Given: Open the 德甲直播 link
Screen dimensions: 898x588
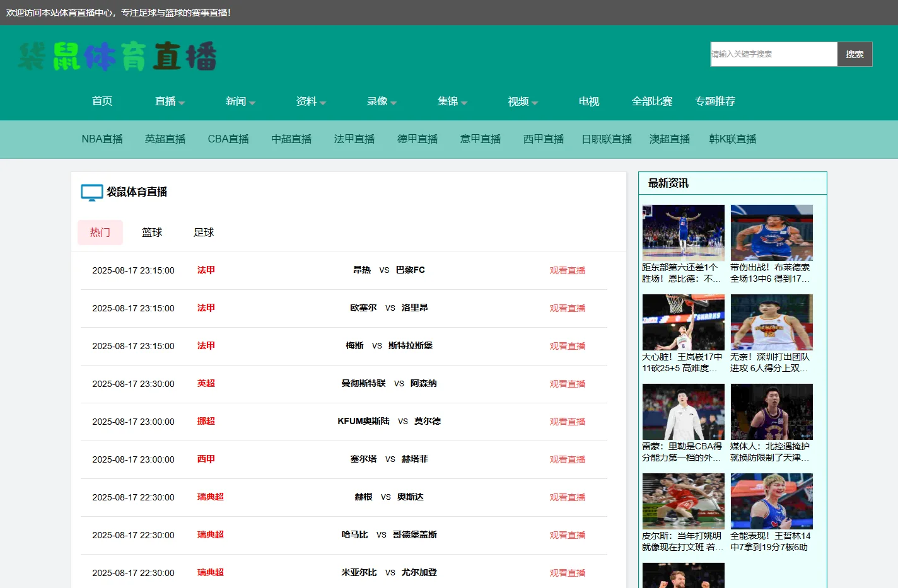Looking at the screenshot, I should coord(417,139).
